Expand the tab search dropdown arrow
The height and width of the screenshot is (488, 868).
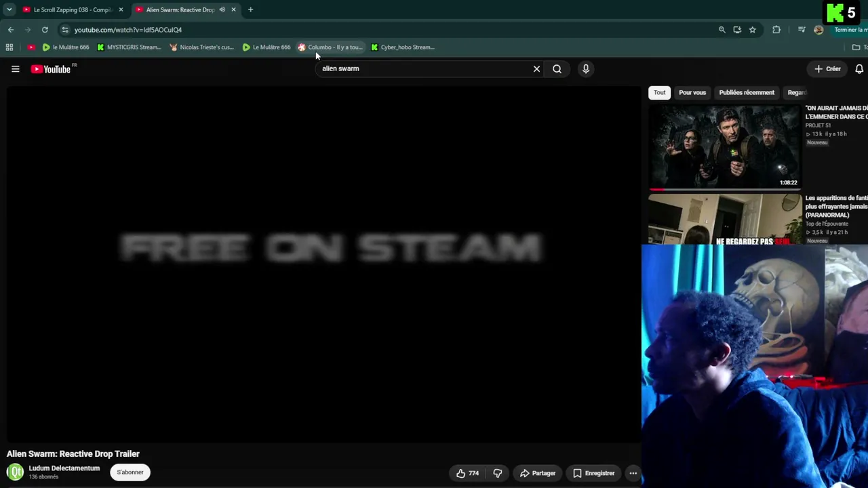pos(9,9)
